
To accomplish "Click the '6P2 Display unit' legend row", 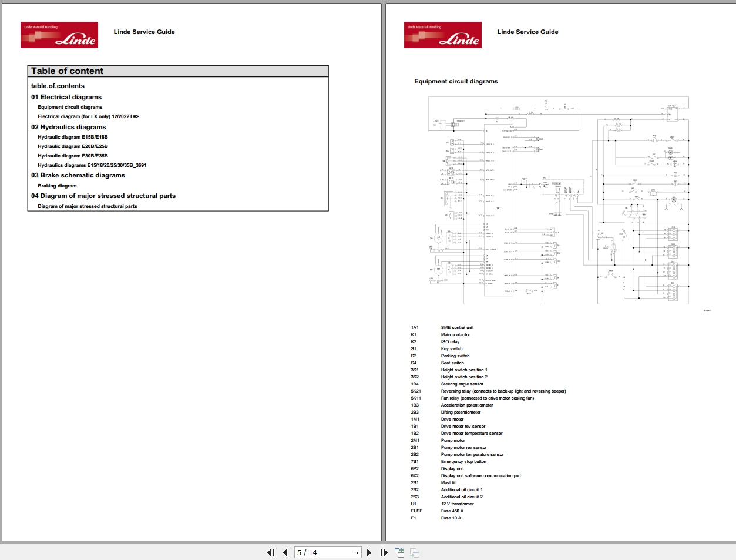I will point(438,469).
